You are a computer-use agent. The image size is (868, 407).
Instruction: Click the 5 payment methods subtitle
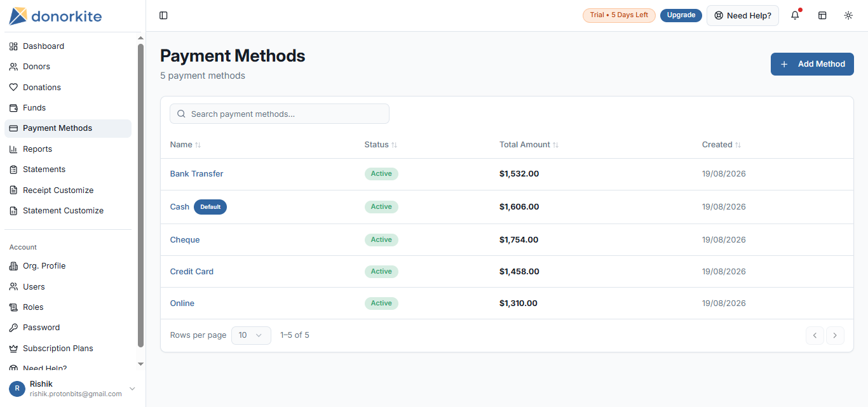pyautogui.click(x=203, y=76)
